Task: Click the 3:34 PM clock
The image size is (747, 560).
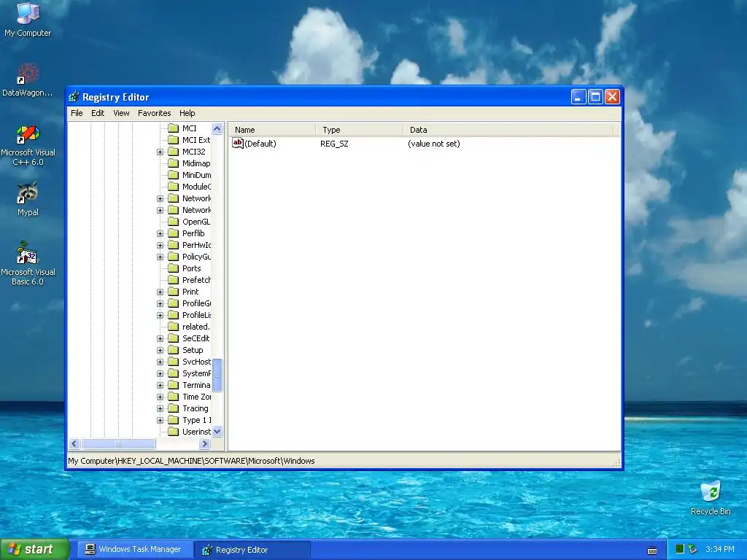Action: (720, 550)
